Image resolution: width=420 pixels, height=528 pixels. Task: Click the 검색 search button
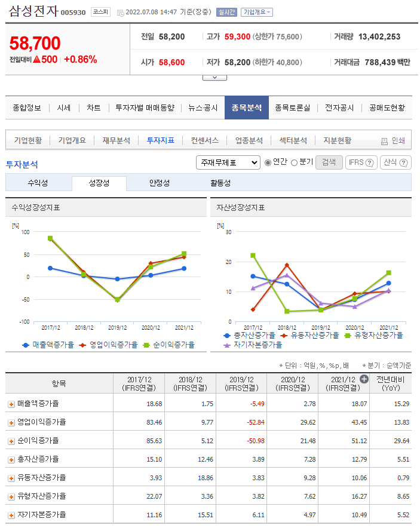click(329, 162)
